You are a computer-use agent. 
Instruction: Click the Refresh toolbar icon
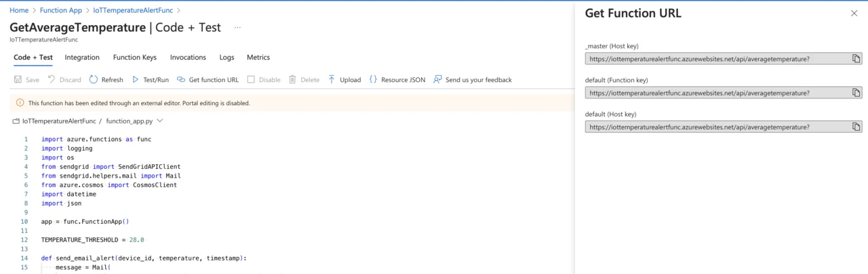pyautogui.click(x=94, y=80)
